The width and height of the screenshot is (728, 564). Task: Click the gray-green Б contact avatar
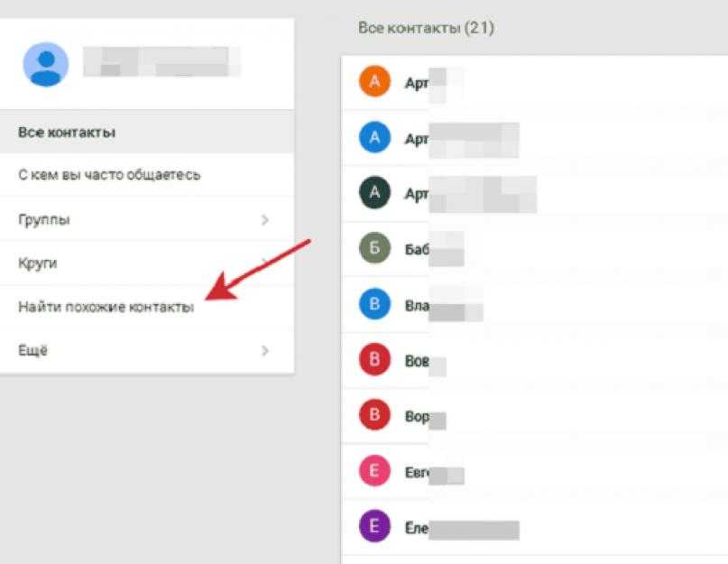point(374,248)
